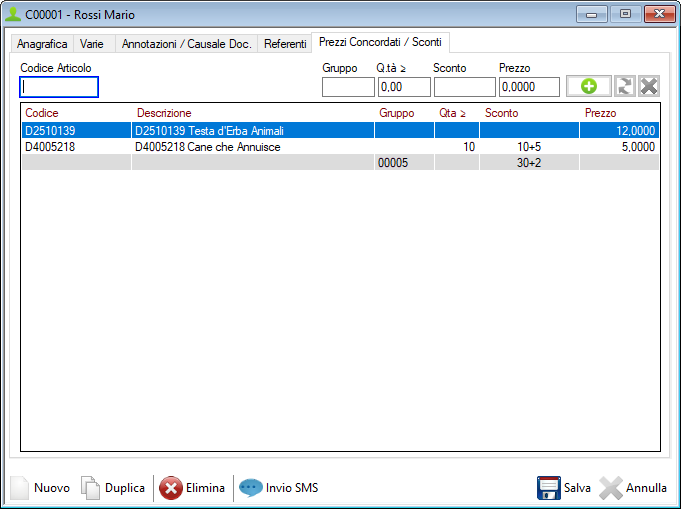Click the Sconto discount input field
Image resolution: width=682 pixels, height=511 pixels.
coord(464,87)
